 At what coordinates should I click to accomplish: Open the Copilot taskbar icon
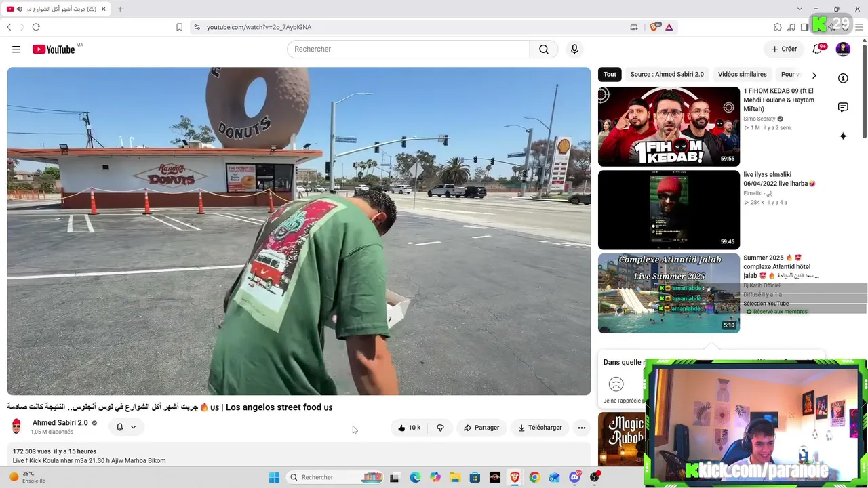click(x=435, y=477)
